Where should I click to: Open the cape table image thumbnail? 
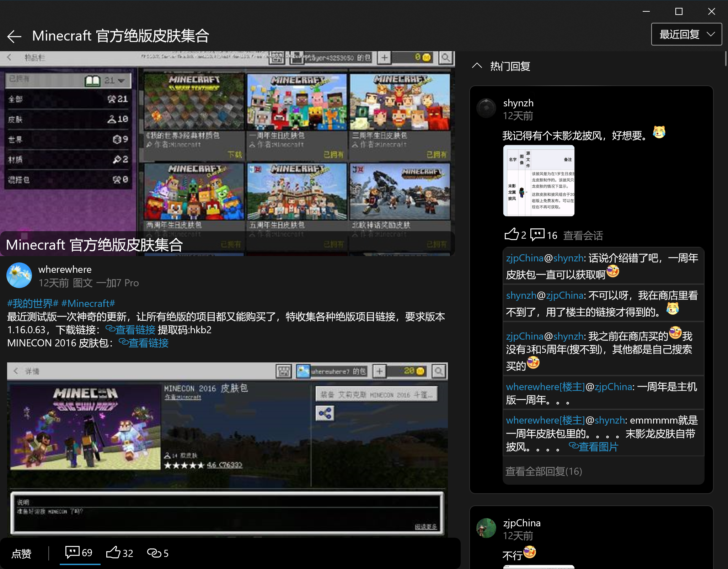[x=539, y=181]
